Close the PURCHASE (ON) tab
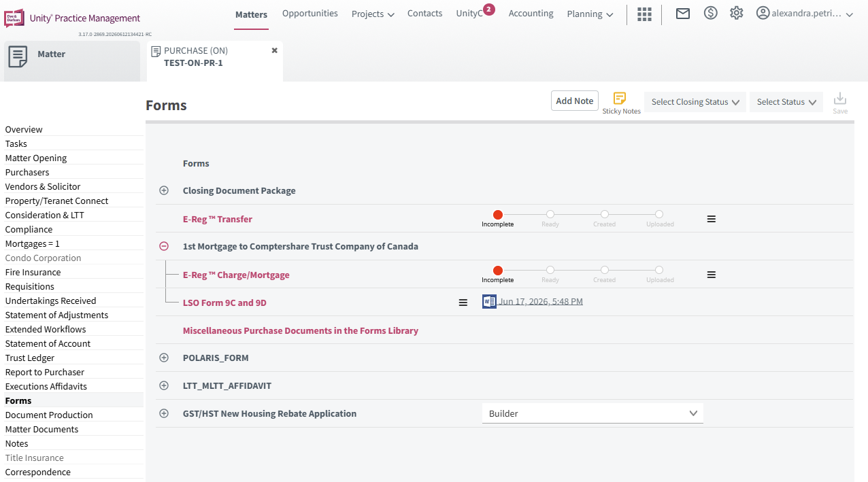 (275, 50)
